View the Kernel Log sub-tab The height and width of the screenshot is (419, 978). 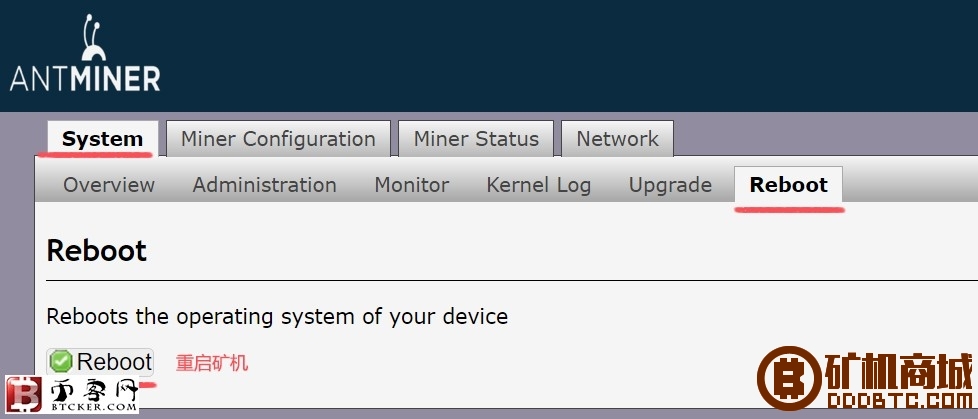point(539,185)
